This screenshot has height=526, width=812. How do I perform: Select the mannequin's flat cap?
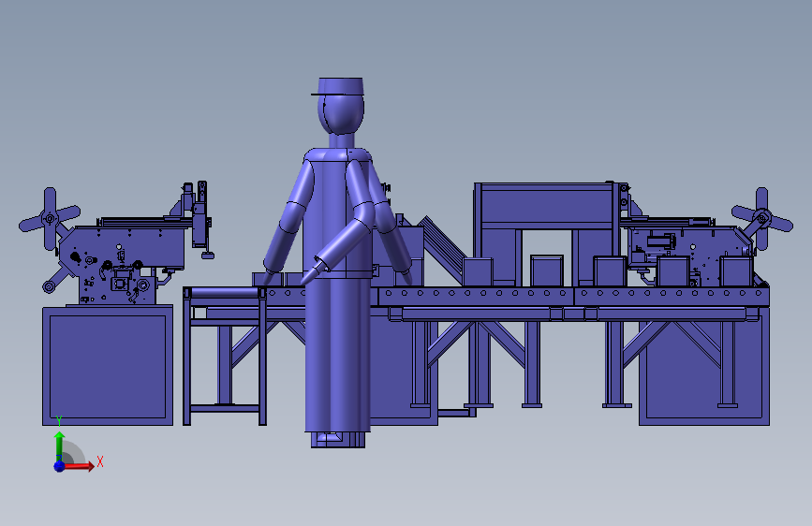tap(339, 86)
